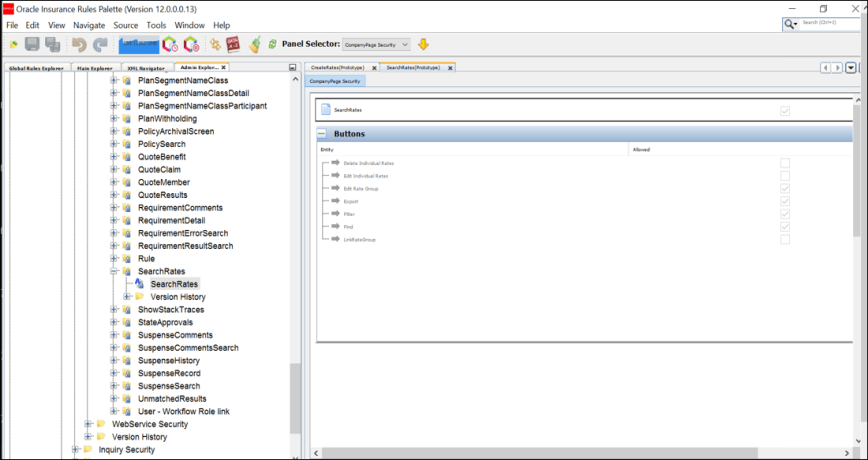Minimize the explorer panel group
Viewport: 868px width, 460px height.
tap(292, 68)
